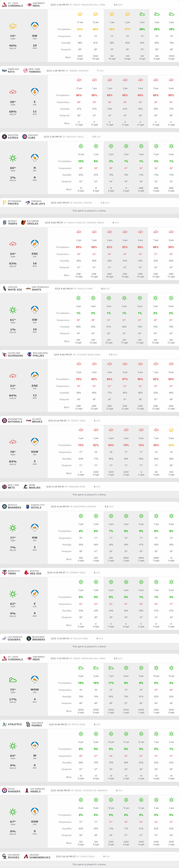The image size is (179, 868).
Task: Click the Kansas City Royals logo
Action: click(x=28, y=506)
